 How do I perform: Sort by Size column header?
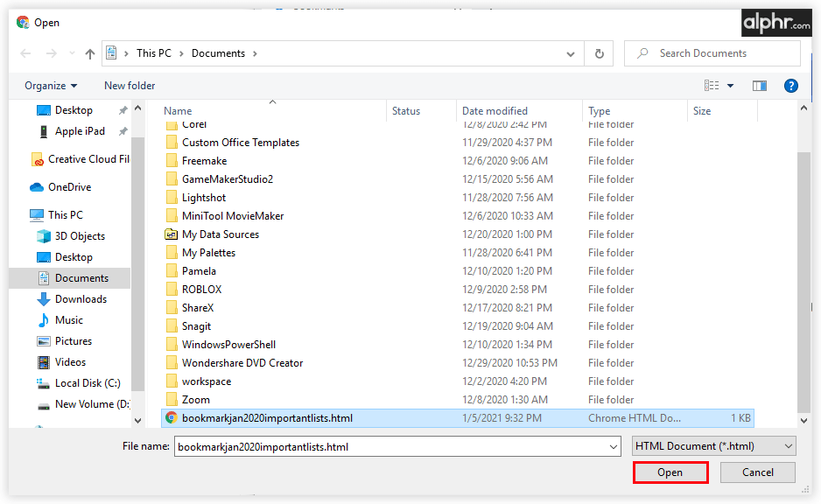coord(702,111)
